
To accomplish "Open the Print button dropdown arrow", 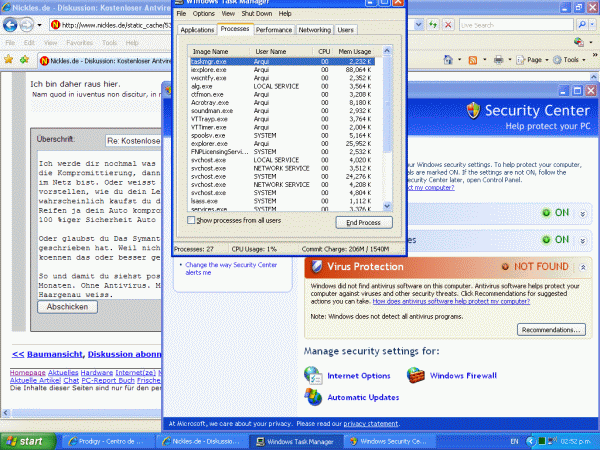I will click(x=510, y=60).
